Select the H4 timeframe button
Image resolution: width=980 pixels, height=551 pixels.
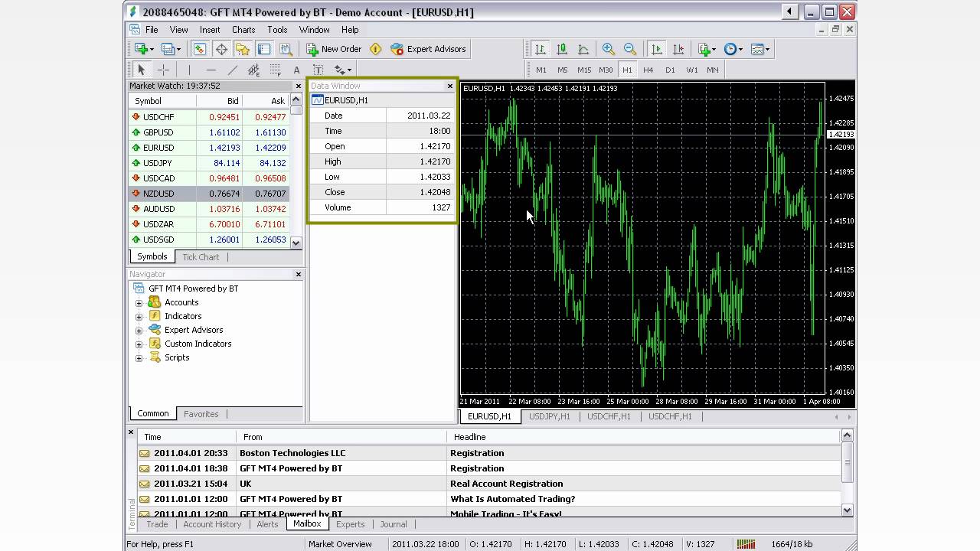pos(648,70)
